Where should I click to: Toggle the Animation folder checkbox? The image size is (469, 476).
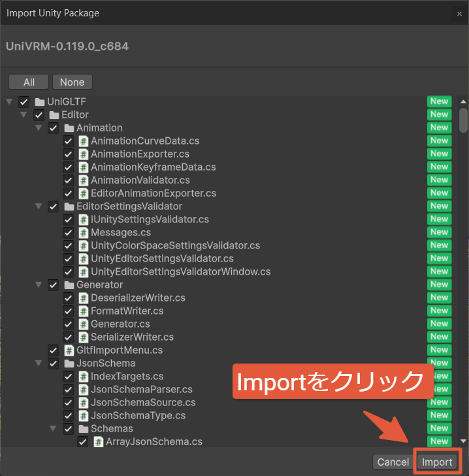53,127
